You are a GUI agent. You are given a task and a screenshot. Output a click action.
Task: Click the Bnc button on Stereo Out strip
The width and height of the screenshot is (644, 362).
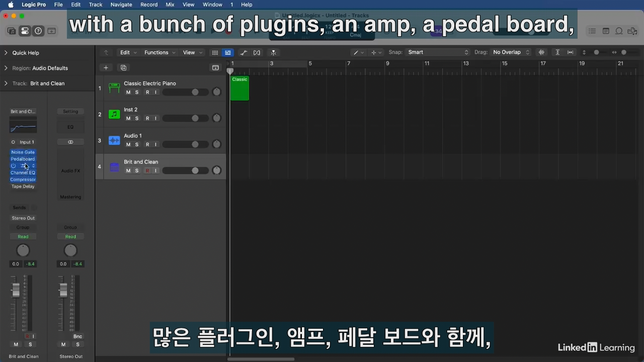(77, 336)
